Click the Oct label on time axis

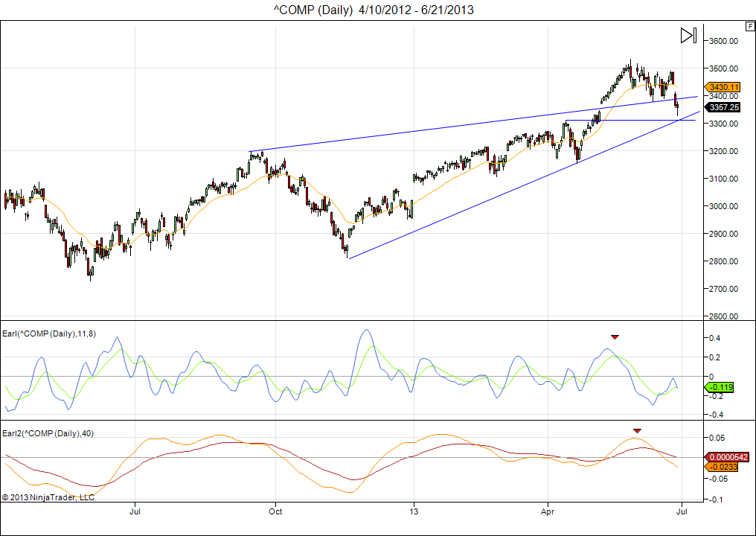tap(275, 511)
